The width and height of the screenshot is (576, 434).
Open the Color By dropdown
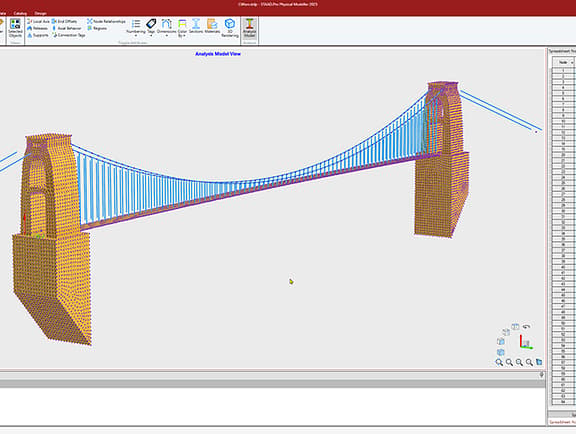pos(182,28)
